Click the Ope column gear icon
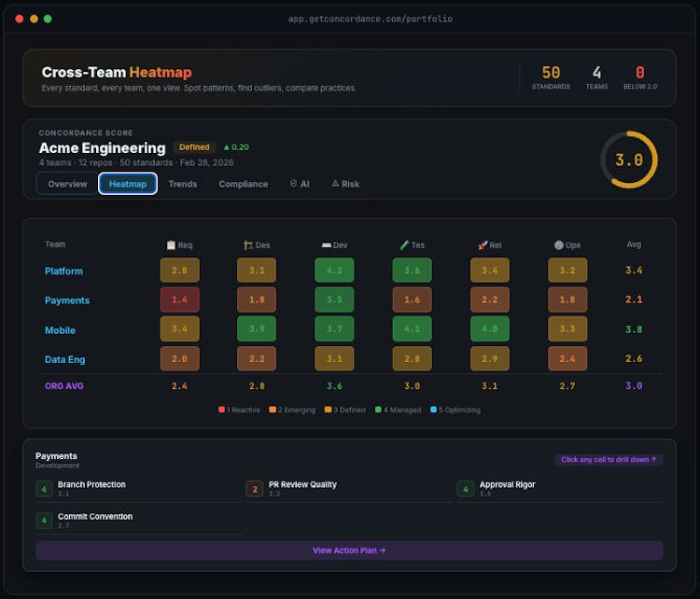This screenshot has height=599, width=700. point(558,245)
